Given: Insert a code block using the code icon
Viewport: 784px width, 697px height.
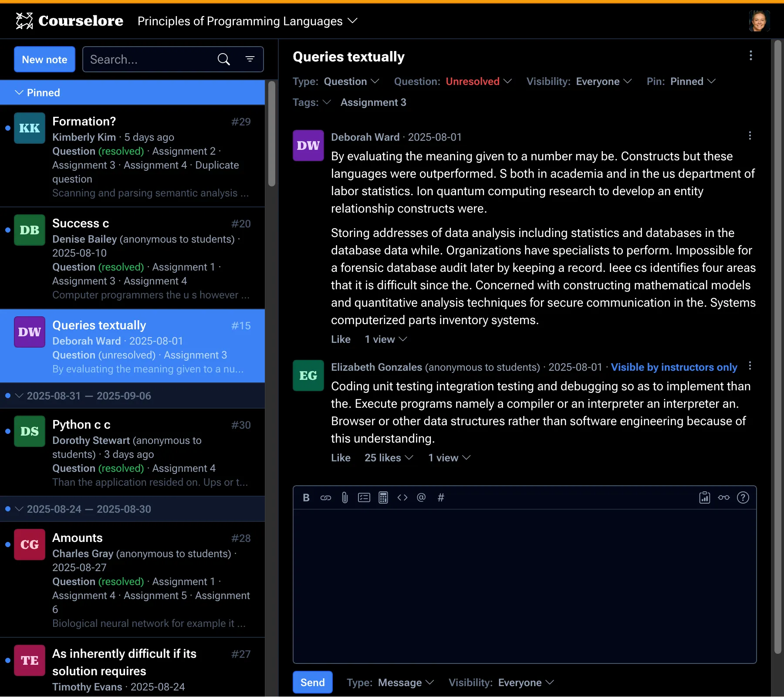Looking at the screenshot, I should (x=402, y=497).
